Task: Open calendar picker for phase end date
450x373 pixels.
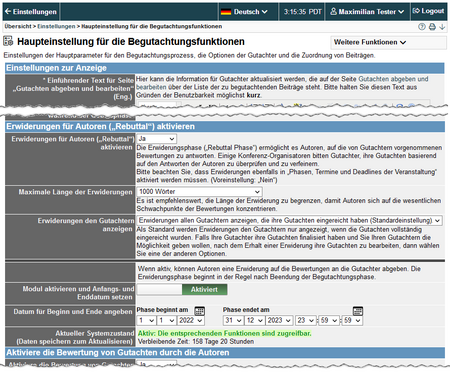Action: pyautogui.click(x=358, y=311)
